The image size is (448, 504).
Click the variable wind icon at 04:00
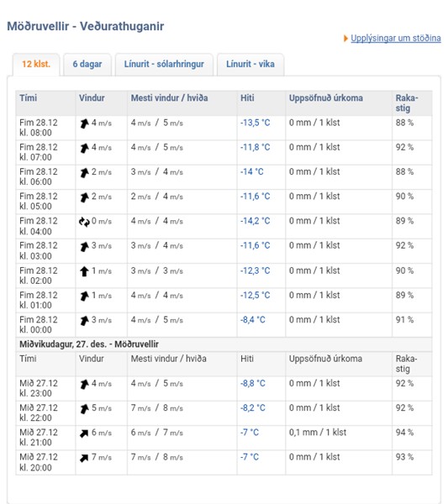(x=84, y=222)
